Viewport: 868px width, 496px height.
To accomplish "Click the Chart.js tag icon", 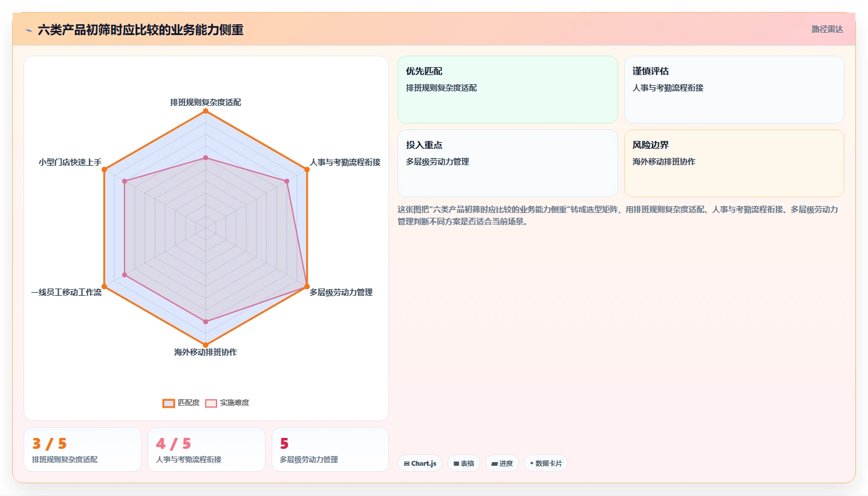I will click(x=406, y=464).
